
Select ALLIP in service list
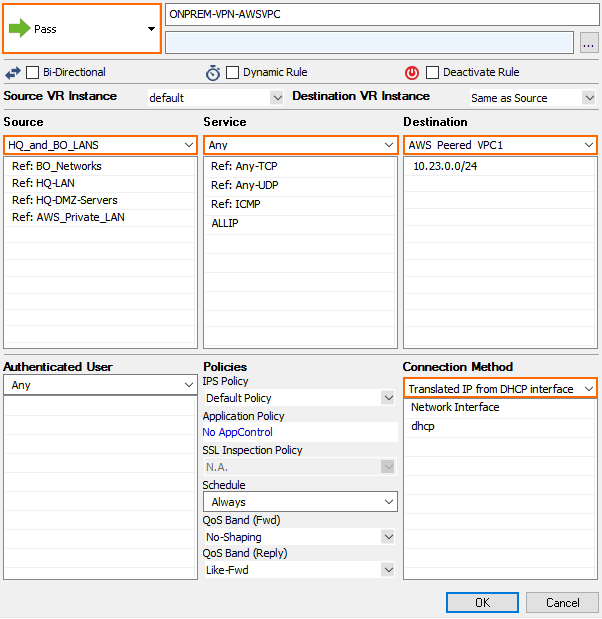(300, 223)
